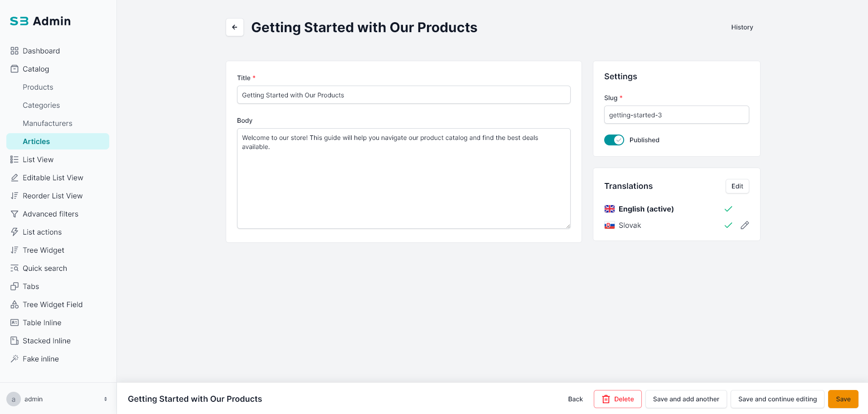Click the back arrow icon button
868x414 pixels.
coord(235,27)
